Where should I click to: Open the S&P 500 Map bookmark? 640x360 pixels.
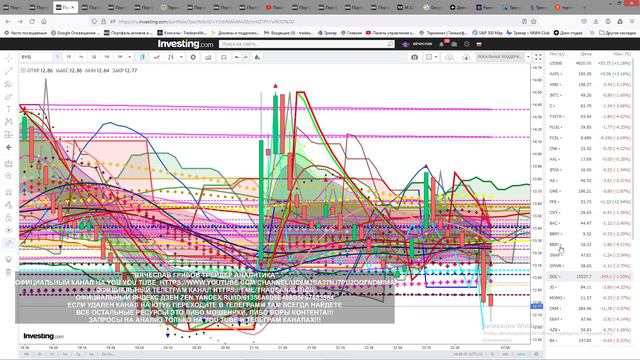coord(487,33)
